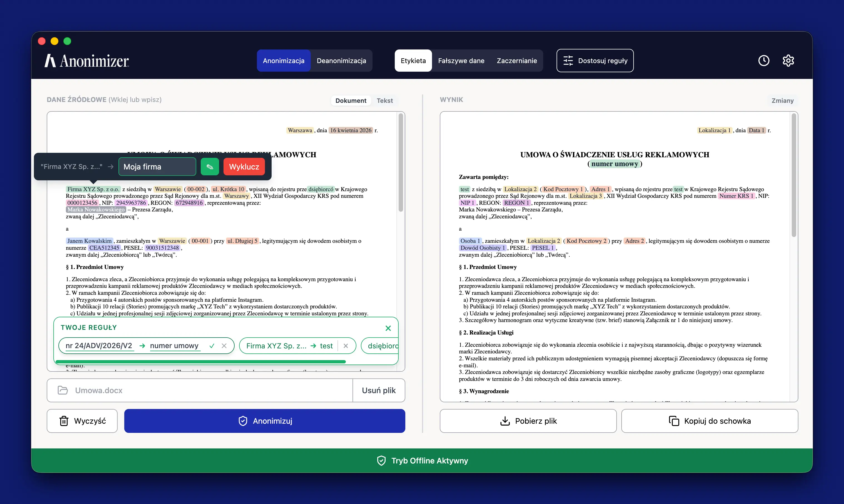This screenshot has width=844, height=504.
Task: Click the offline mode shield icon
Action: 381,461
